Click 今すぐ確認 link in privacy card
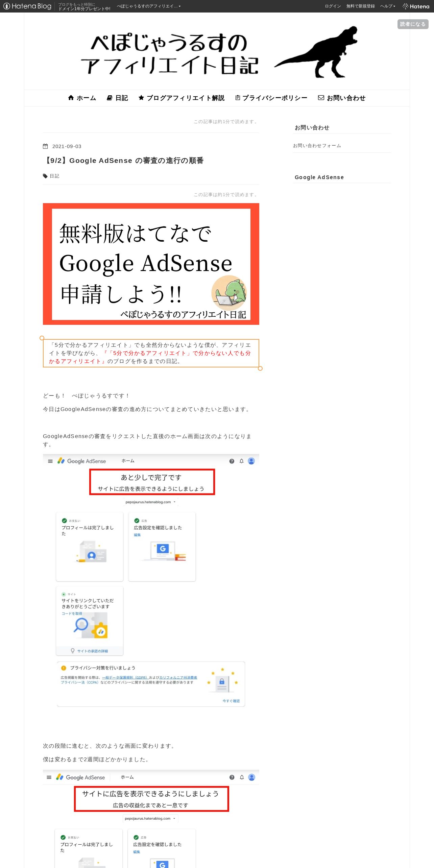This screenshot has width=434, height=868. coord(231,701)
